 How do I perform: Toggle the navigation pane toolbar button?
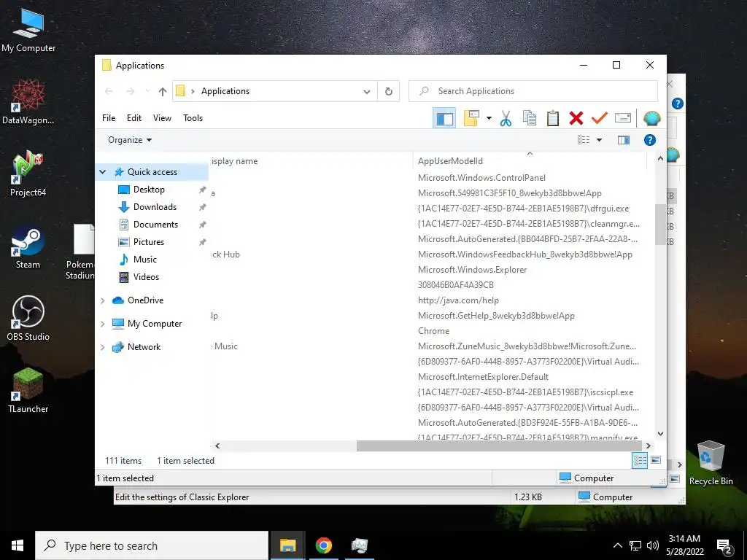444,118
